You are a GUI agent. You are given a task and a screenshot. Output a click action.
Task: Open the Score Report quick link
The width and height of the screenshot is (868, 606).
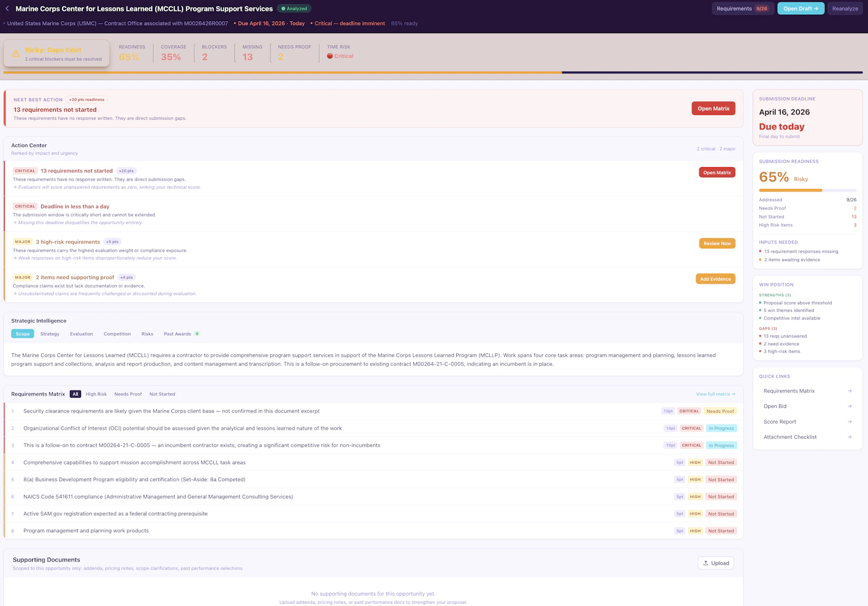807,422
